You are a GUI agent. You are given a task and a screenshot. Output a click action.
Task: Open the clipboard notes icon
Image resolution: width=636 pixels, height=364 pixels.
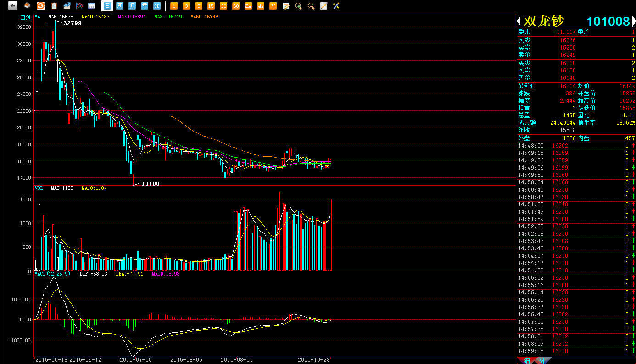[54, 6]
